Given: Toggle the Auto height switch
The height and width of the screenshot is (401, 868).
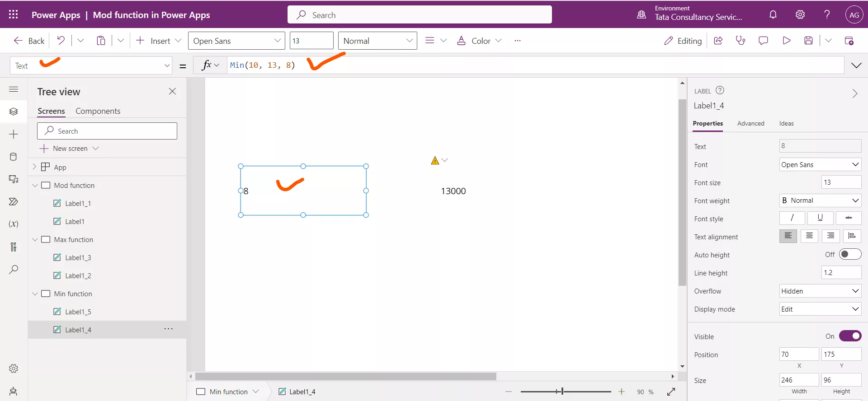Looking at the screenshot, I should click(x=850, y=254).
